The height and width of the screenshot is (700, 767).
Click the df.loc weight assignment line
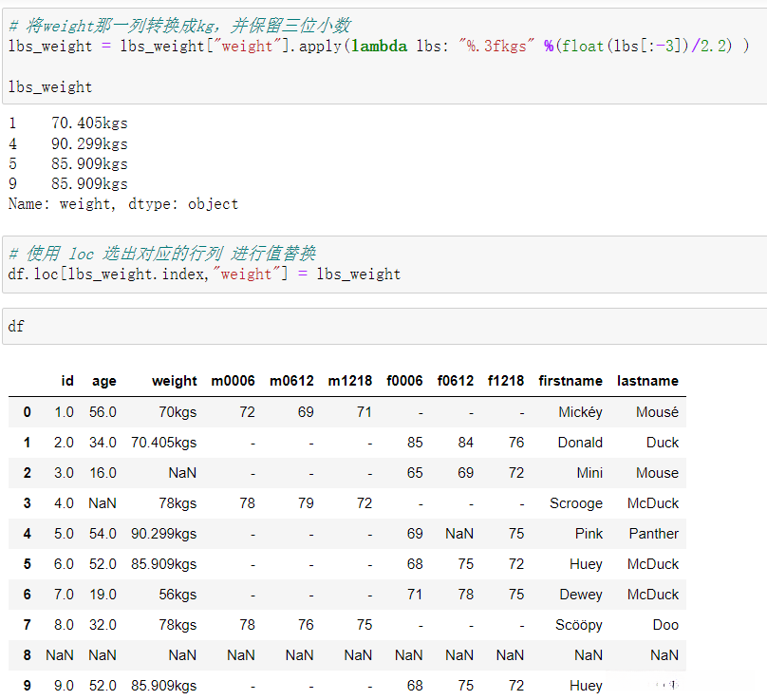[x=204, y=274]
